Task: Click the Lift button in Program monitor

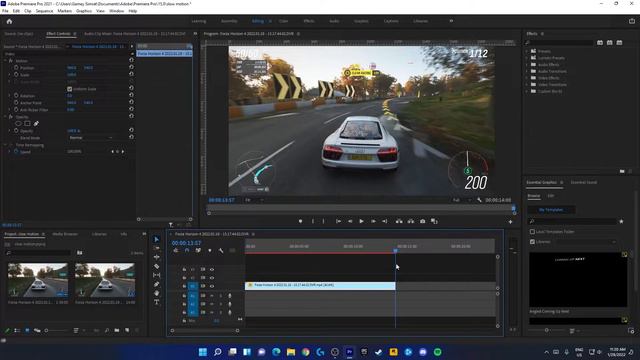Action: coord(399,221)
